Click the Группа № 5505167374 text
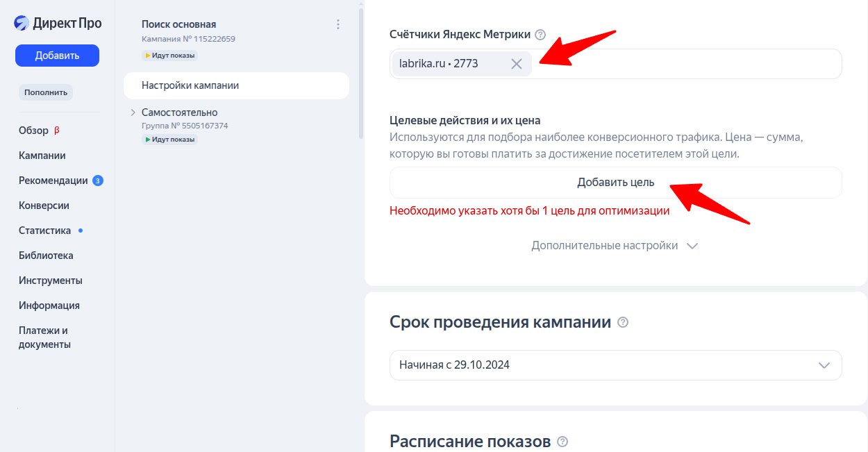 pos(185,126)
